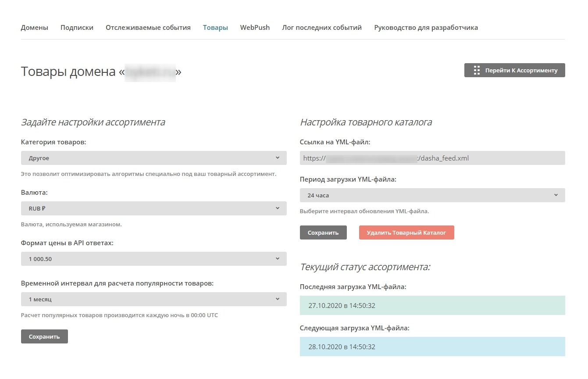Click the grid icon in Перейти К Ассортименту
Viewport: 588px width, 379px height.
(477, 70)
